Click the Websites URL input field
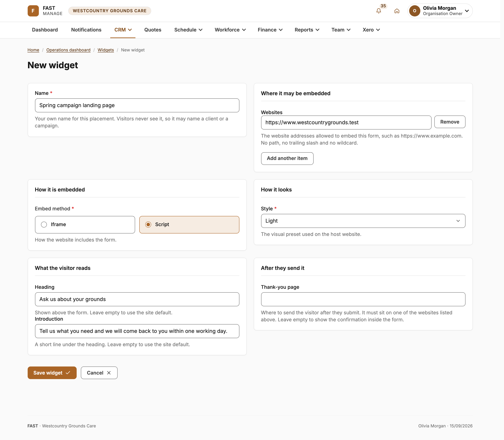The width and height of the screenshot is (504, 440). pyautogui.click(x=346, y=123)
